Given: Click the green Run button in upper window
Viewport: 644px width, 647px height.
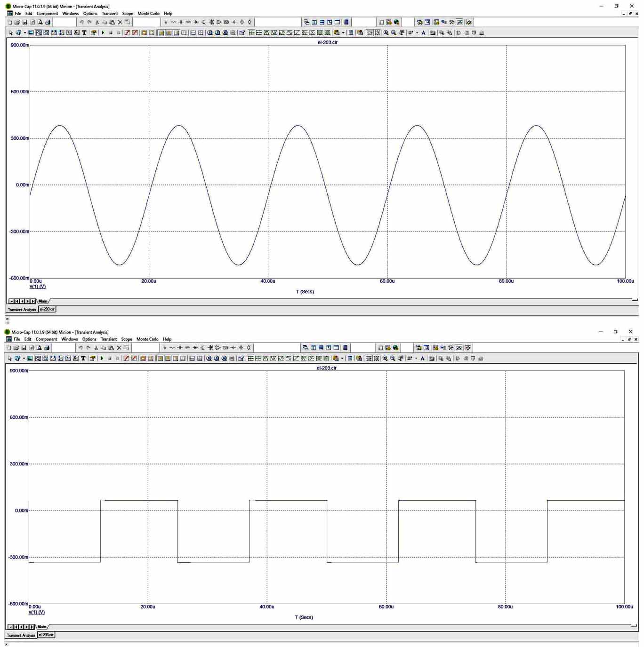Looking at the screenshot, I should coord(103,33).
